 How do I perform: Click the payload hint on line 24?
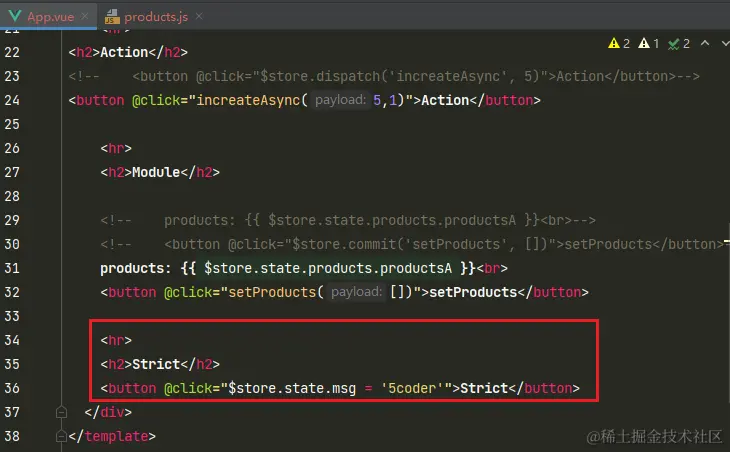coord(340,100)
